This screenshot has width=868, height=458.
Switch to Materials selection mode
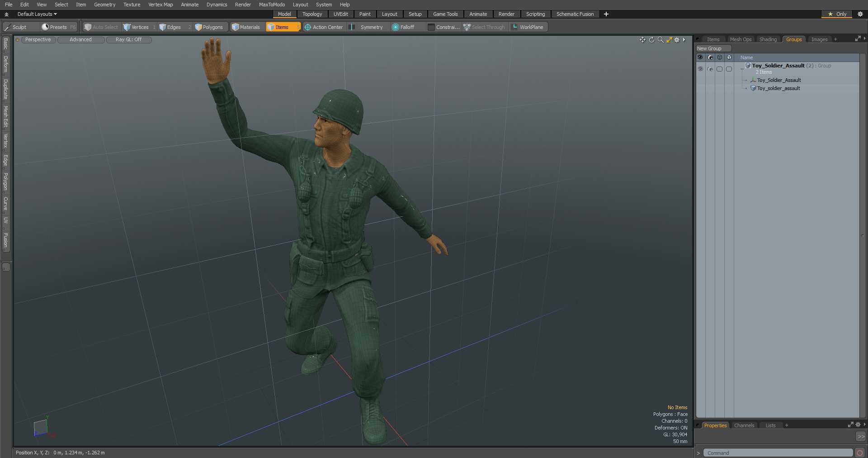(x=246, y=27)
